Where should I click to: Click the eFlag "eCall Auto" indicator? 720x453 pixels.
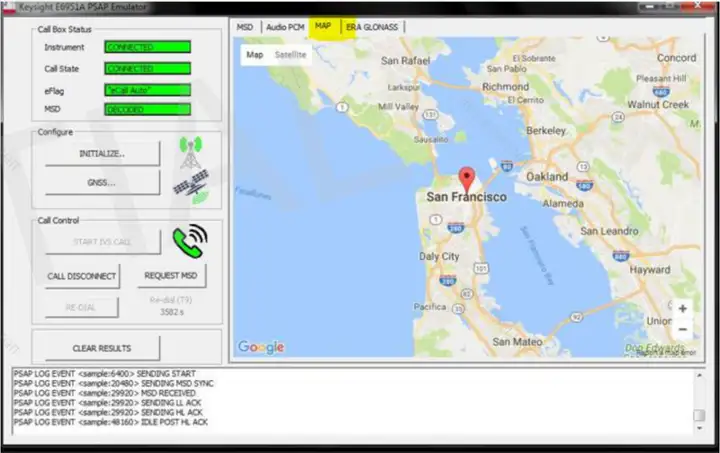(147, 90)
